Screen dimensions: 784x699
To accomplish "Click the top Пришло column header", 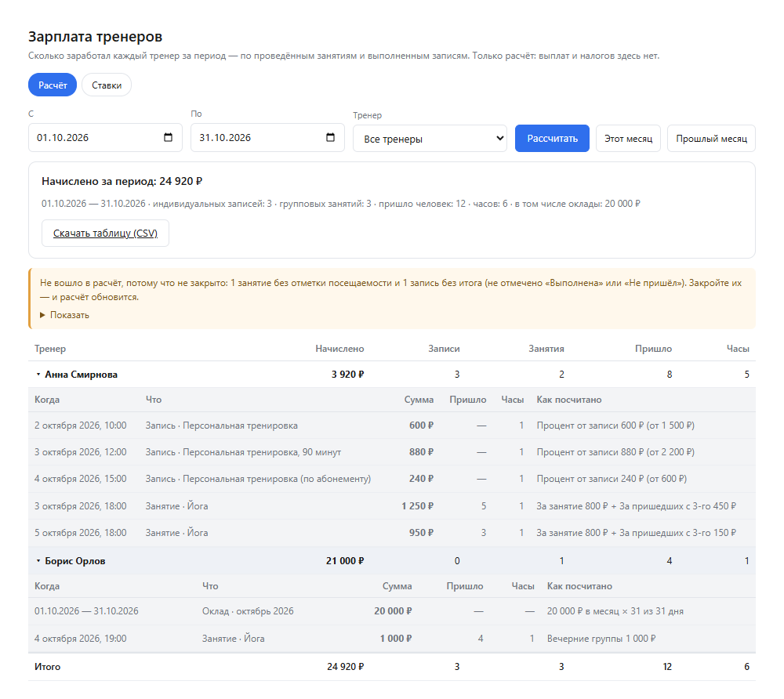I will point(654,349).
